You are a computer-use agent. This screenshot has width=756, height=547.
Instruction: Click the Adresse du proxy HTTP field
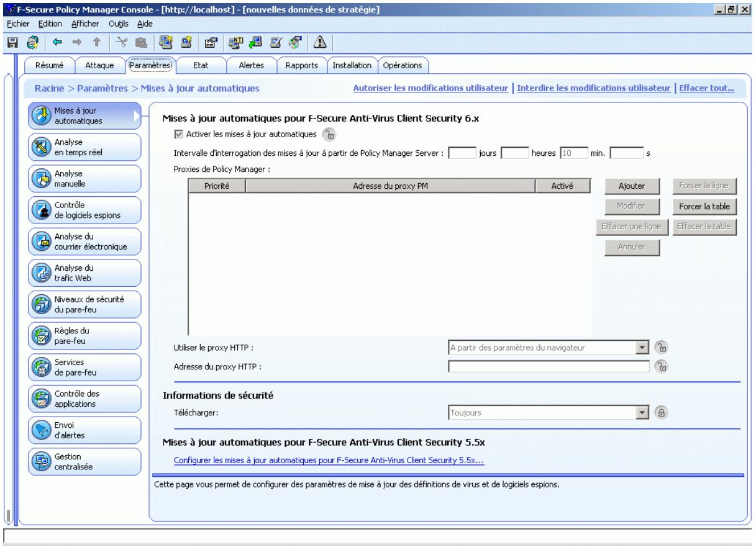(x=549, y=366)
